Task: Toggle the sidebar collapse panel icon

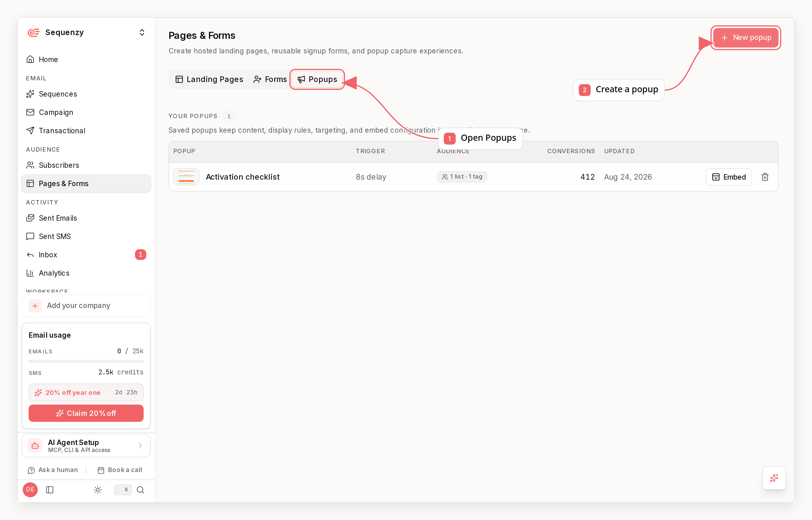Action: (50, 490)
